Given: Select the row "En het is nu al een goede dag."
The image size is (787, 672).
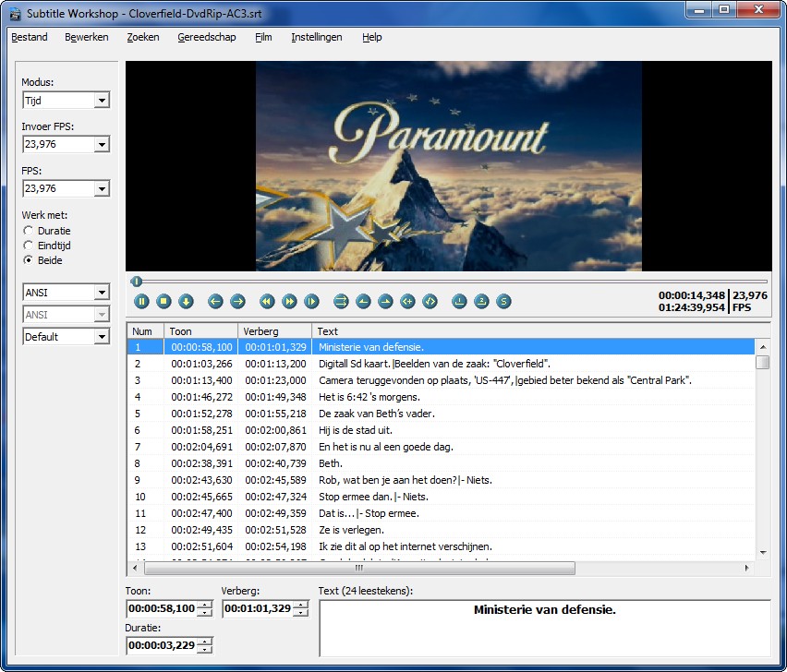Looking at the screenshot, I should pyautogui.click(x=442, y=447).
